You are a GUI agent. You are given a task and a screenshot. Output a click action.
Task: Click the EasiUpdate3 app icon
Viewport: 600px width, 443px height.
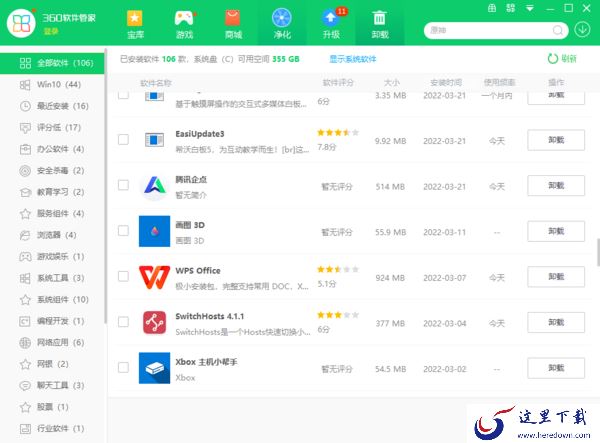point(154,140)
